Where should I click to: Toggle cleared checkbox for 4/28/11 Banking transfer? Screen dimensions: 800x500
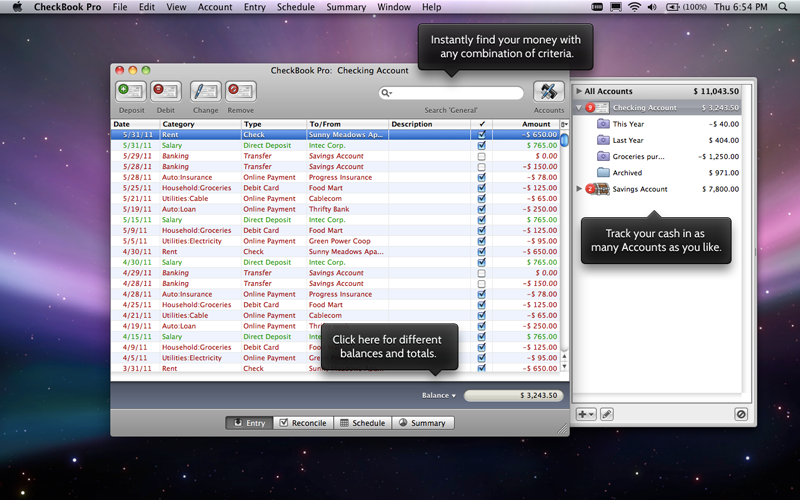pos(481,284)
